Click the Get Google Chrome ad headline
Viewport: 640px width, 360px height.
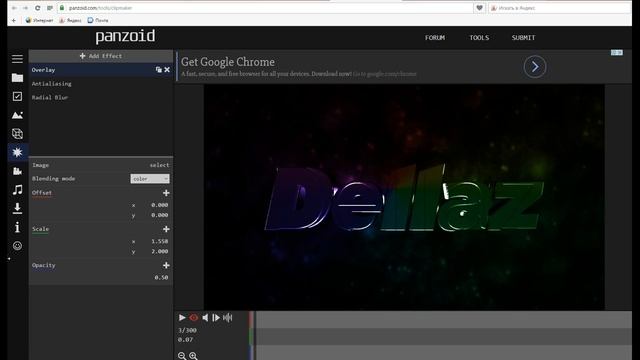tap(228, 62)
